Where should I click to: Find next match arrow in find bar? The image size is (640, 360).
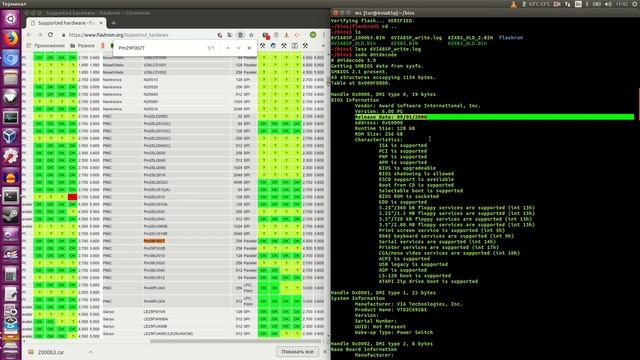point(238,48)
